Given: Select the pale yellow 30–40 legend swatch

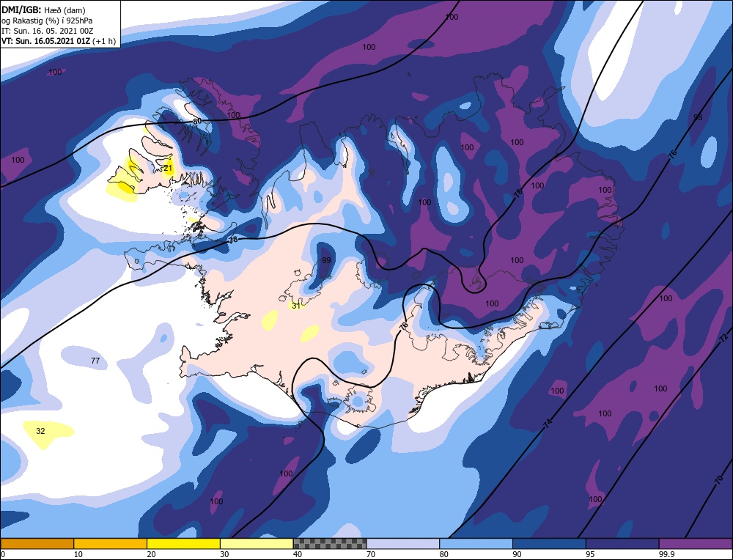Looking at the screenshot, I should tap(257, 543).
